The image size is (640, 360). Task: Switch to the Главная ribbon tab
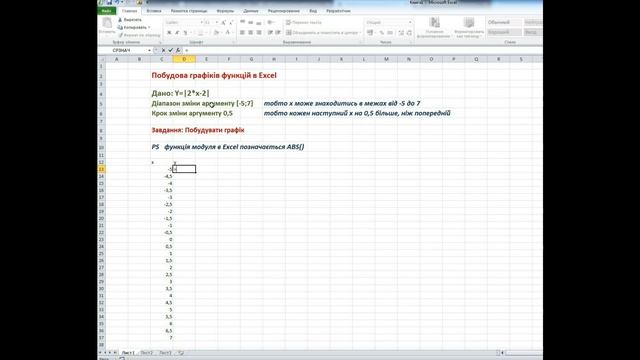[129, 11]
